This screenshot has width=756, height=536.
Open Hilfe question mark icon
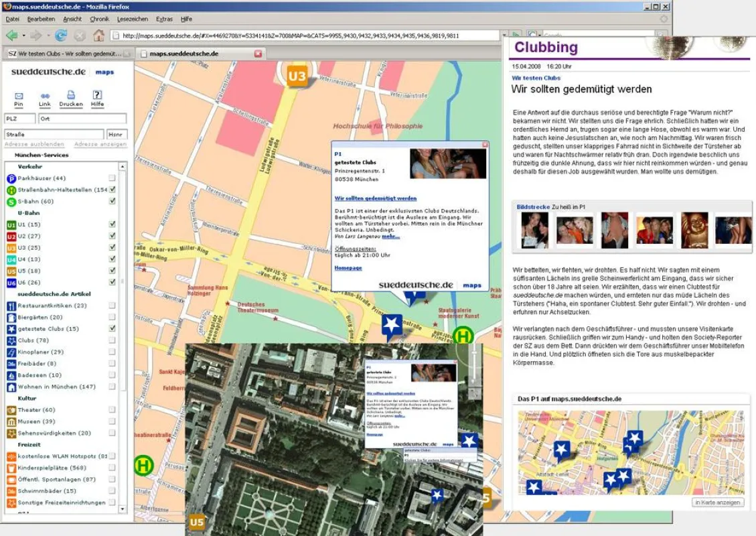97,94
